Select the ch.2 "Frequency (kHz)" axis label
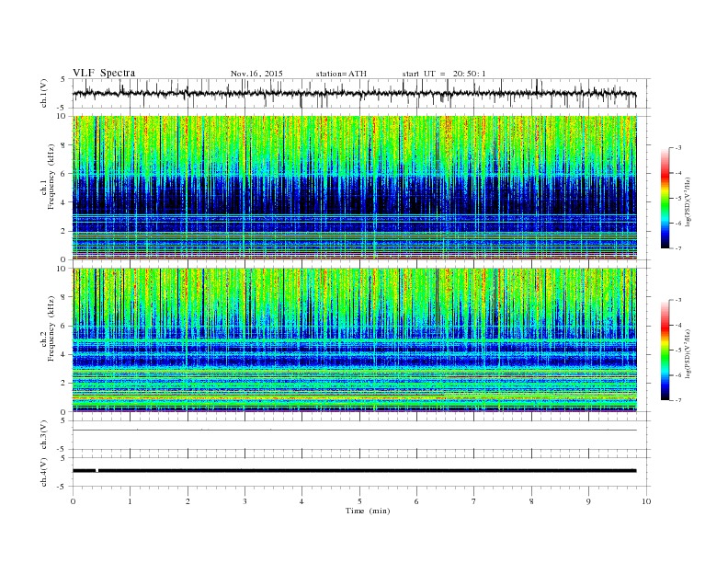 51,329
